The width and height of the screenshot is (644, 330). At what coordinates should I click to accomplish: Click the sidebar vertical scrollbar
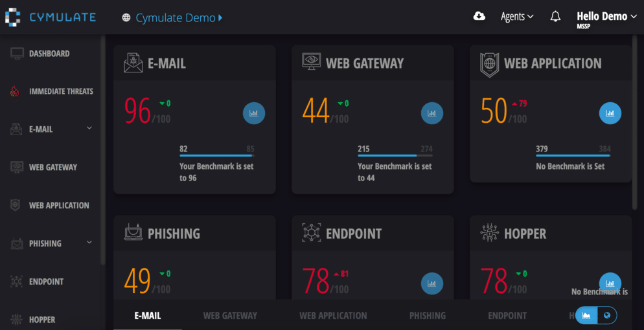click(x=102, y=149)
